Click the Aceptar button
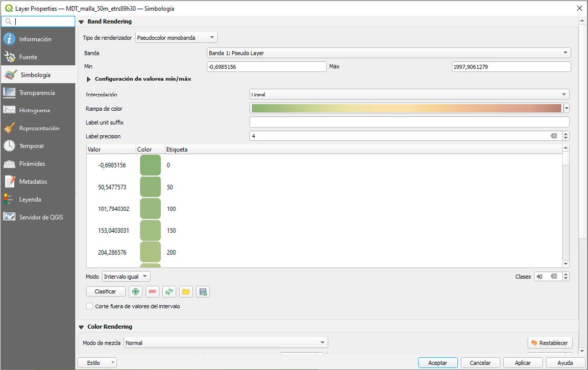Image resolution: width=588 pixels, height=370 pixels. pyautogui.click(x=437, y=362)
